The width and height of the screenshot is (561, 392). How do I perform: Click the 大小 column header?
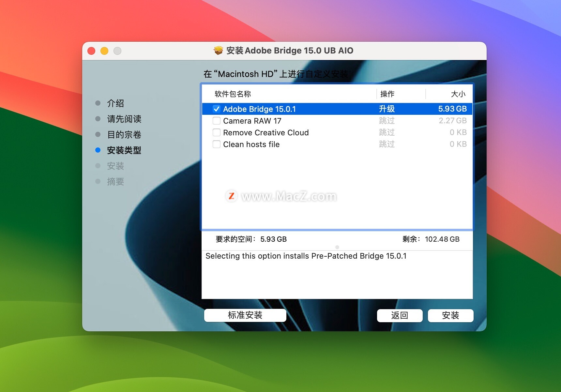[x=458, y=94]
